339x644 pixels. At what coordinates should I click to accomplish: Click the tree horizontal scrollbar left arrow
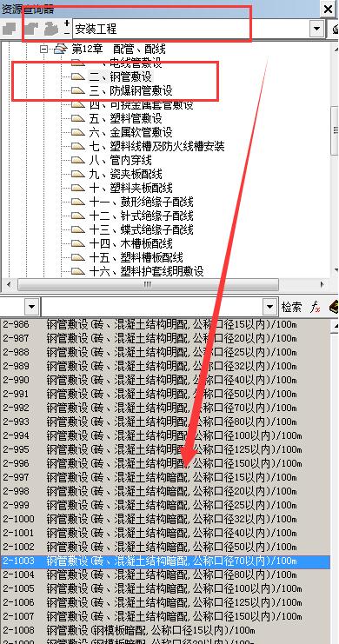[9, 284]
